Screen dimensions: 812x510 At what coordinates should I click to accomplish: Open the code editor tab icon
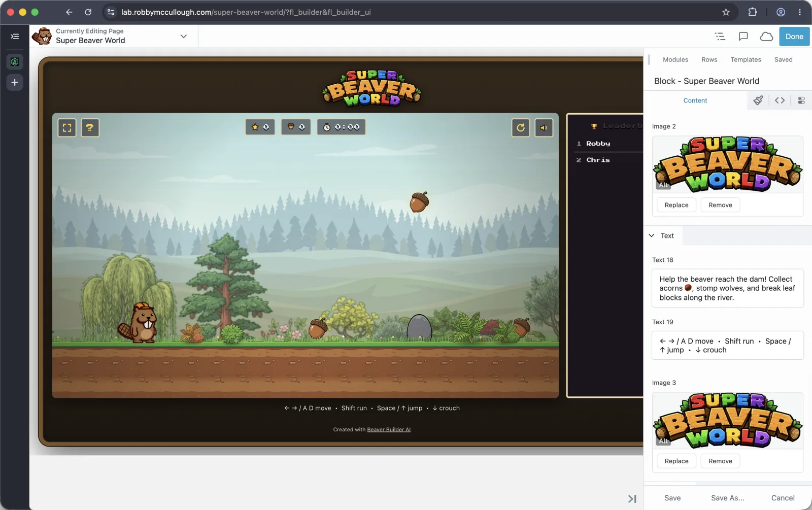tap(780, 100)
